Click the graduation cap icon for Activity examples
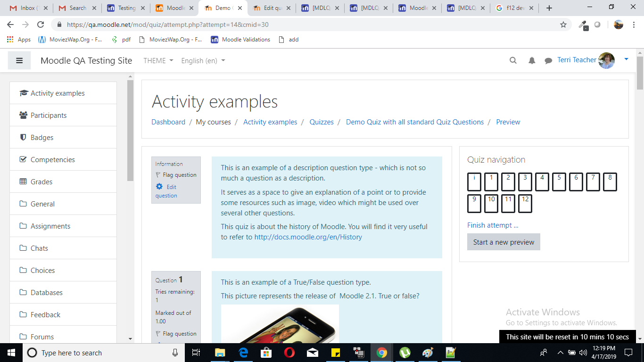 point(24,93)
